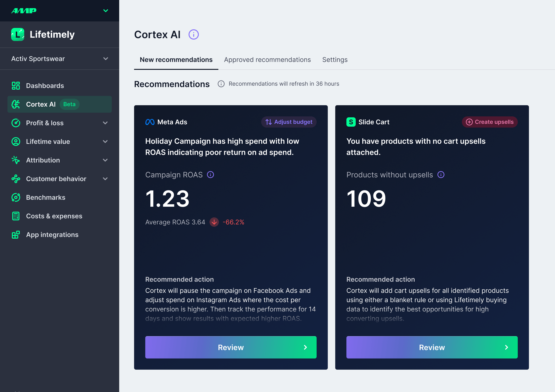This screenshot has height=392, width=555.
Task: Open the Settings tab
Action: pos(335,60)
